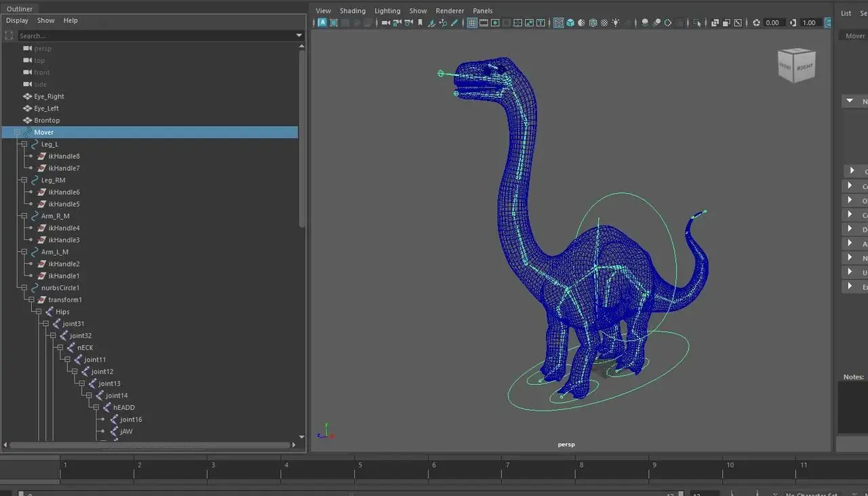Click the shaded display mode icon
This screenshot has width=868, height=496.
coord(572,23)
